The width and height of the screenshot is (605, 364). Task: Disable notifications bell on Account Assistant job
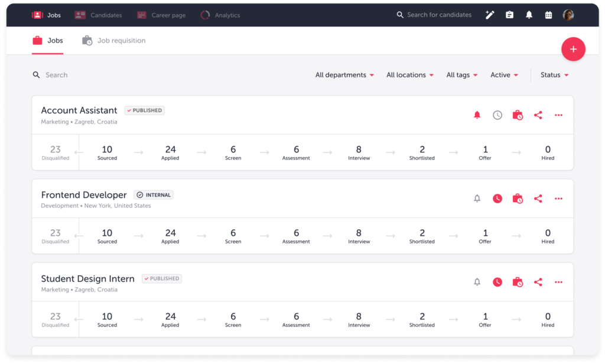point(477,115)
